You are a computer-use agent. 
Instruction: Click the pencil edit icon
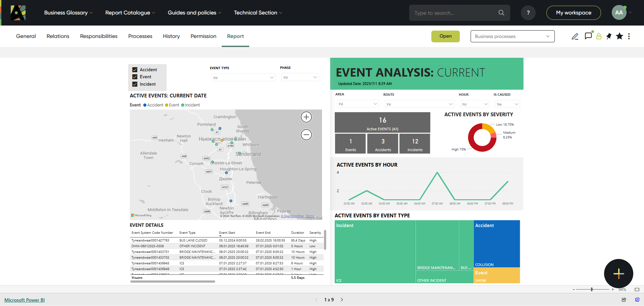click(x=575, y=36)
